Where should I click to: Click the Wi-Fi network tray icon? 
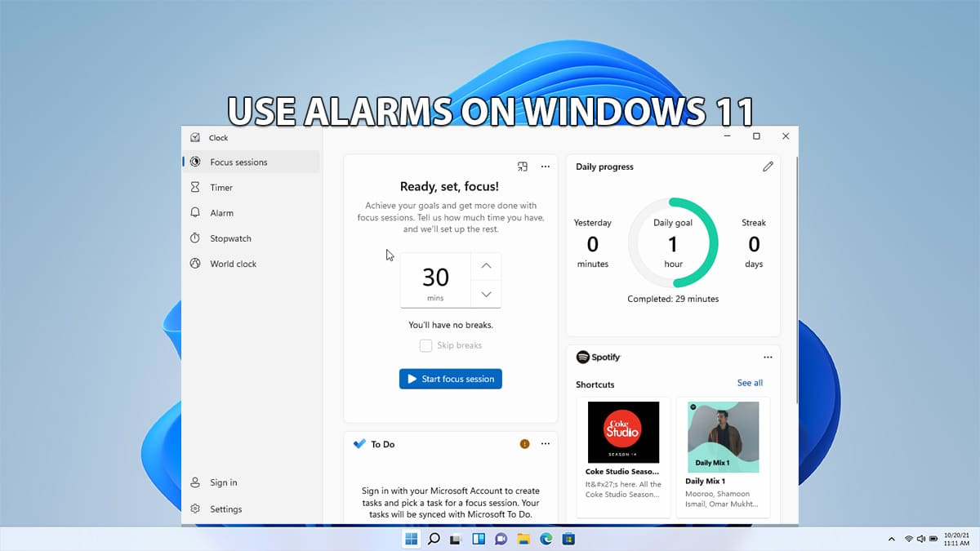(x=908, y=540)
